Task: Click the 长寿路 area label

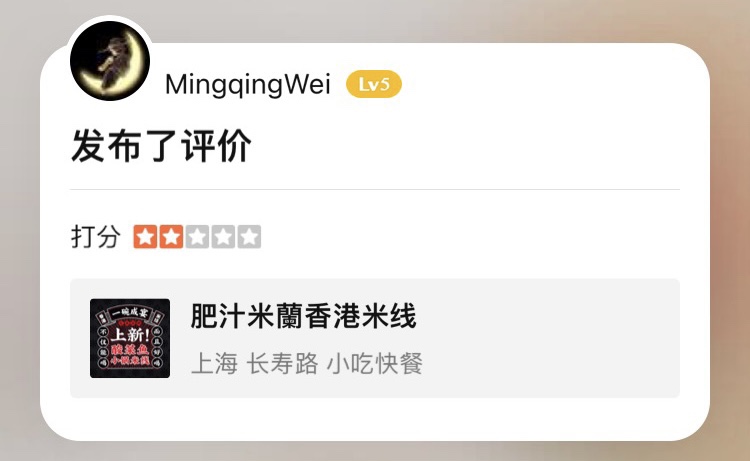Action: [282, 363]
